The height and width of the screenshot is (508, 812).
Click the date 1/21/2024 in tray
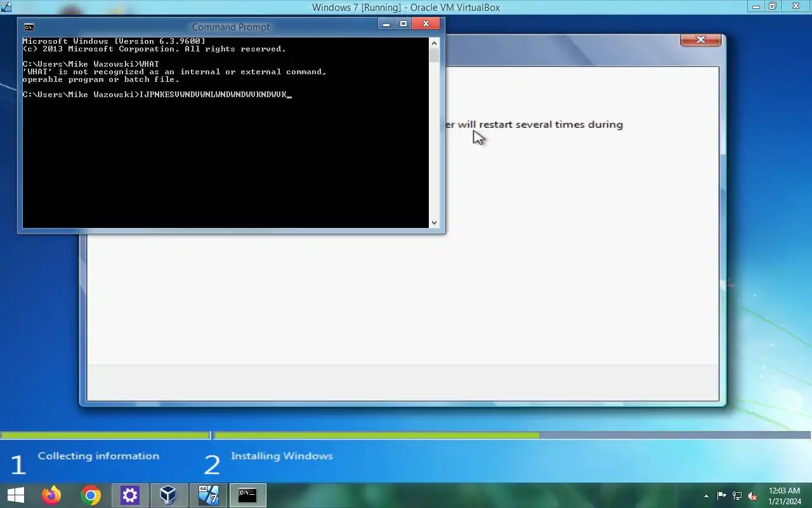784,501
